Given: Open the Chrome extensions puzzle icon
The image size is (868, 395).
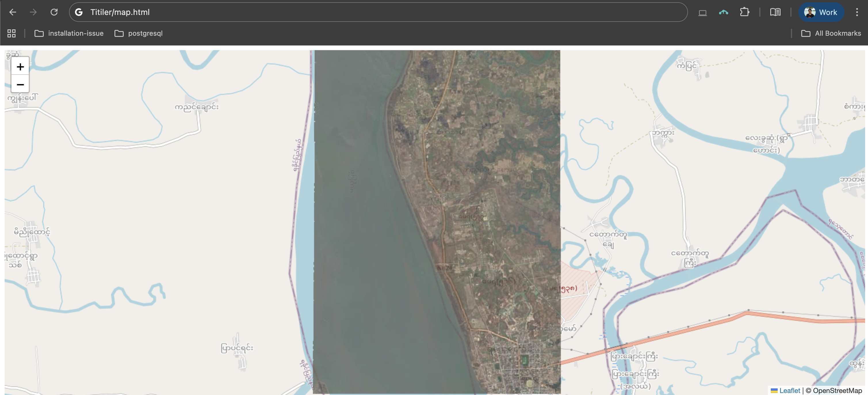Looking at the screenshot, I should coord(744,12).
